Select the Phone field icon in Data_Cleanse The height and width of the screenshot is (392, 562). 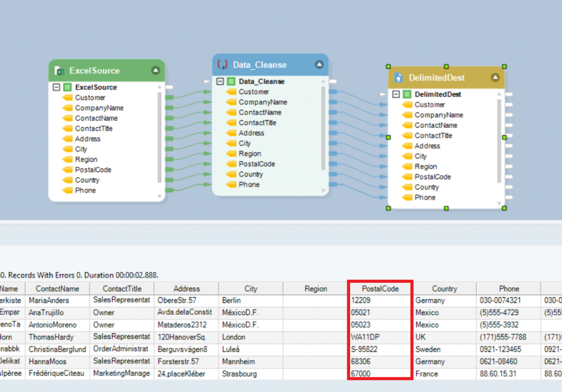[x=232, y=185]
